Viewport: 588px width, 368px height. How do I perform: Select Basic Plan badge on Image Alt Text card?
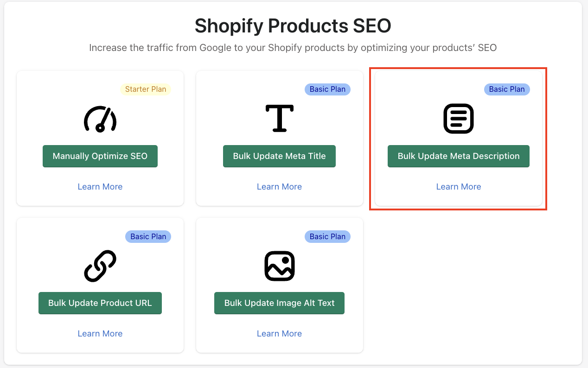328,236
